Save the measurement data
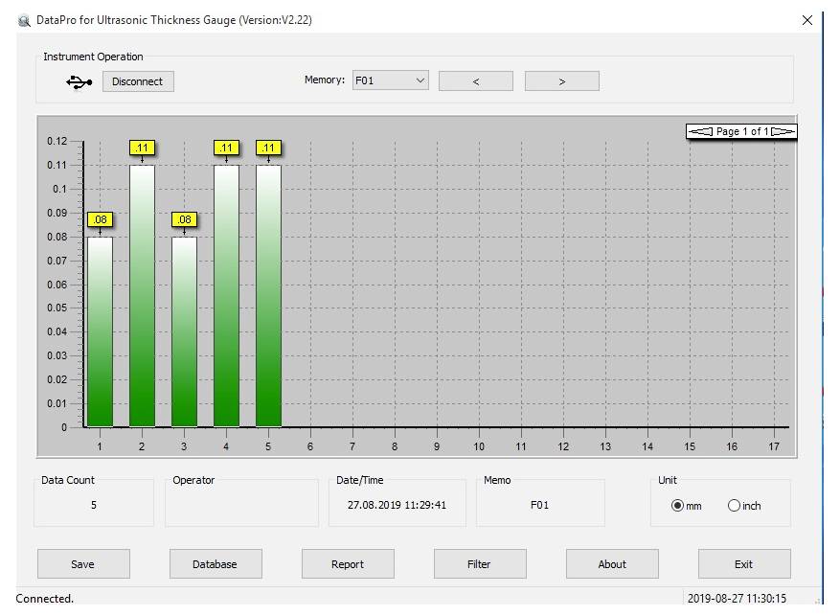The height and width of the screenshot is (616, 840). pos(83,563)
